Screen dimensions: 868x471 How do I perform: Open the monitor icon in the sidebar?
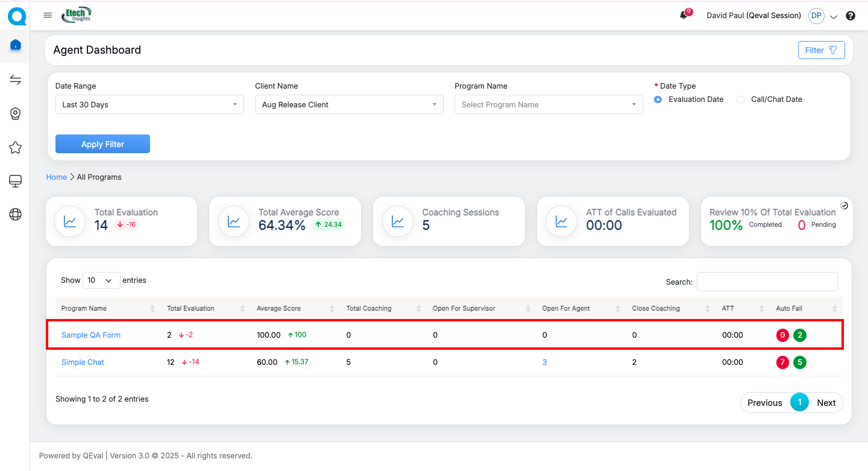coord(16,181)
